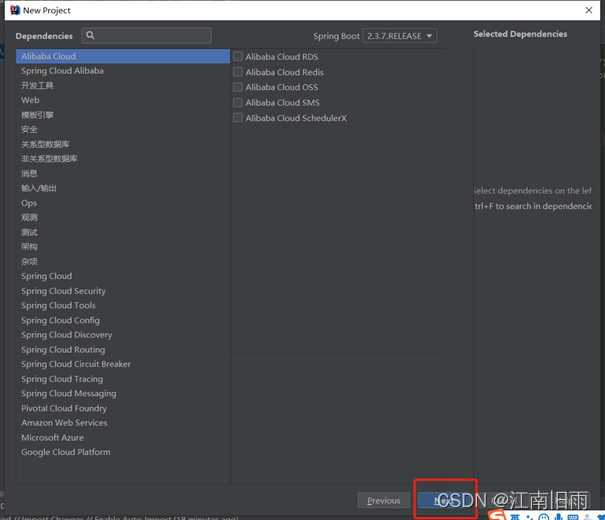Click the Alibaba Cloud Redis label
The image size is (605, 520).
(285, 72)
